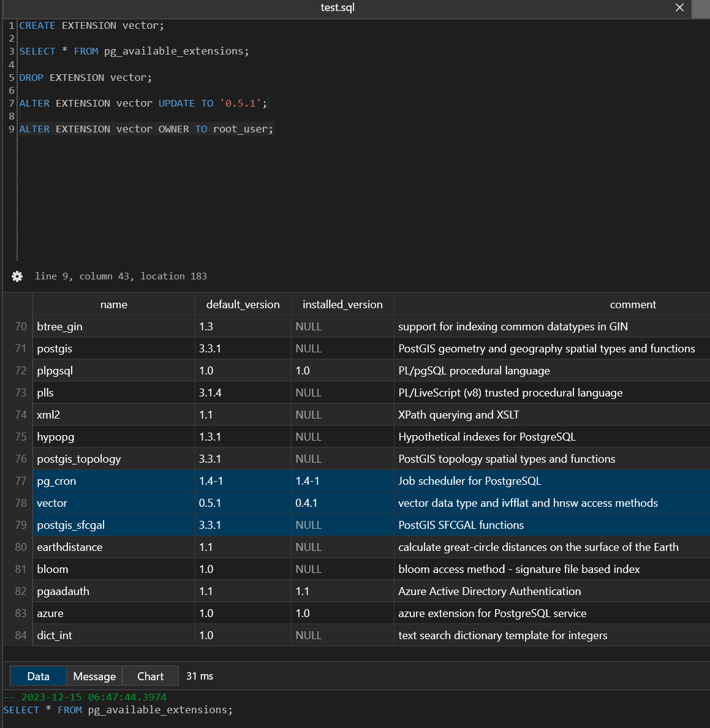
Task: Click line 1 CREATE EXTENSION statement
Action: 91,26
